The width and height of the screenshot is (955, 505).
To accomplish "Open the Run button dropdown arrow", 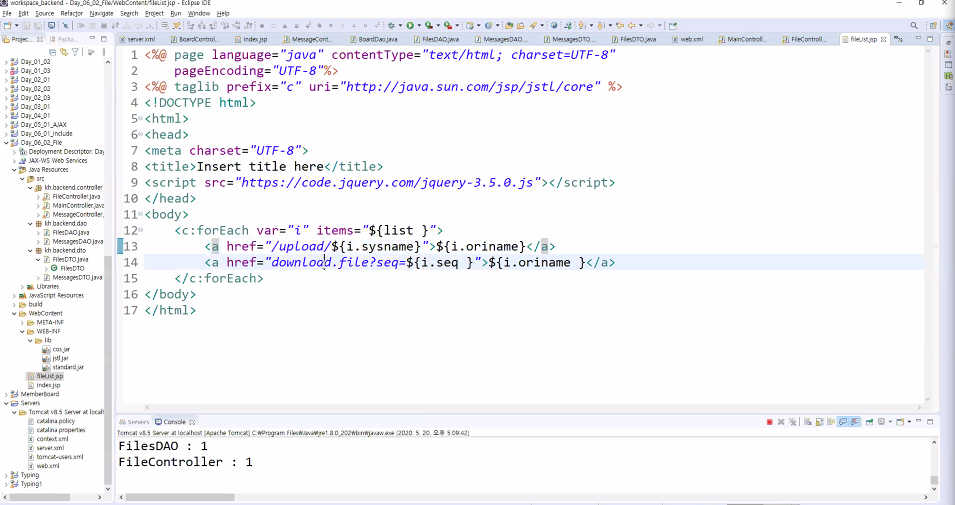I will tap(419, 26).
